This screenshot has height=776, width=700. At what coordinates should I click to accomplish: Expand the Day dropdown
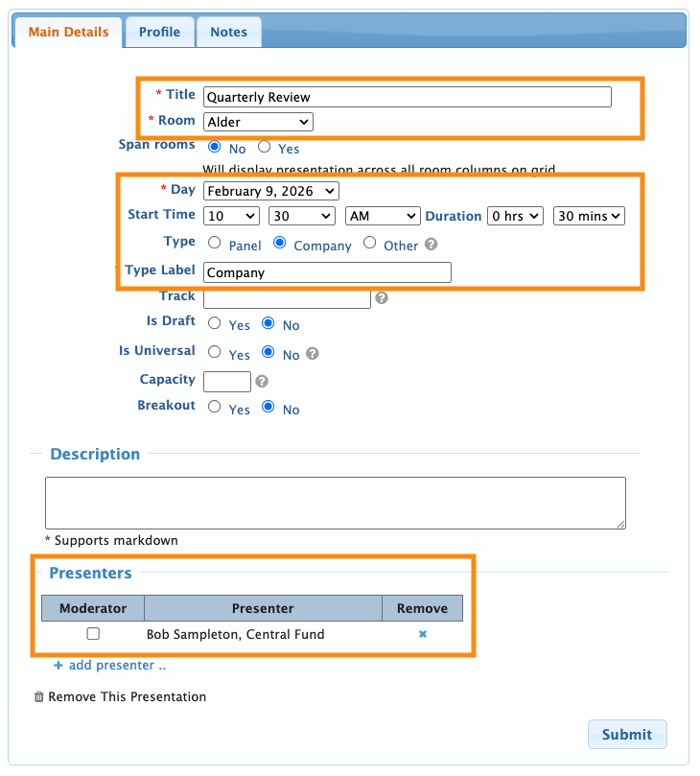(x=270, y=192)
